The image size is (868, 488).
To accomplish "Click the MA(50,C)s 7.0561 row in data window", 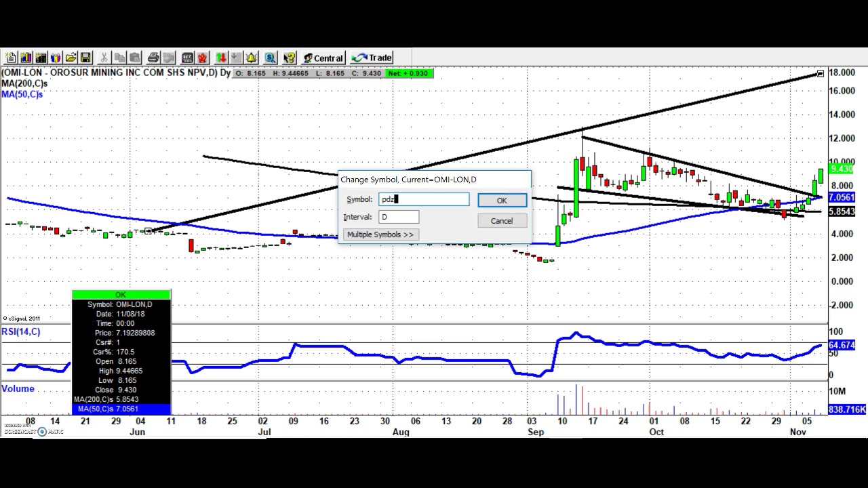I will coord(121,409).
